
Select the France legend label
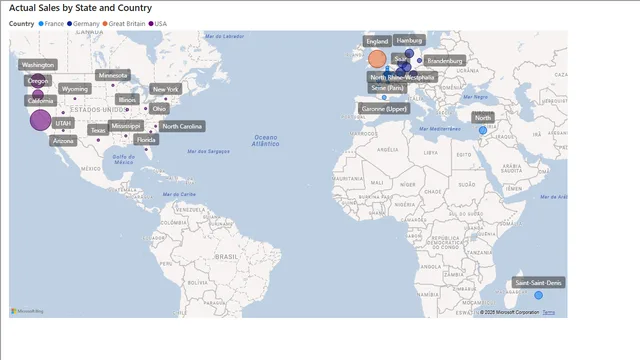pyautogui.click(x=54, y=24)
